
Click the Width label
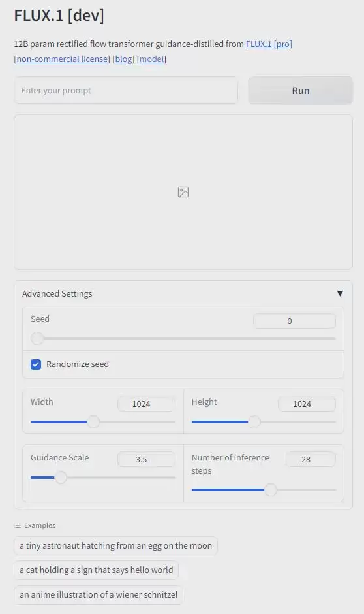[x=42, y=402]
